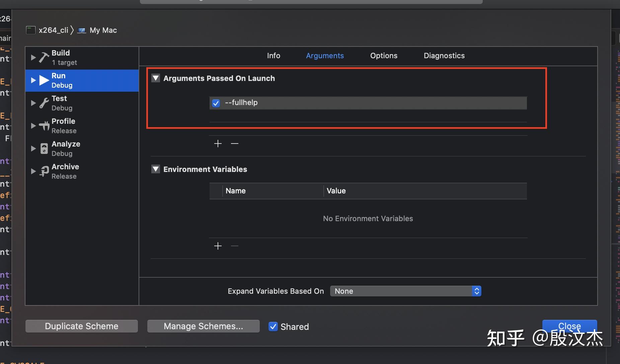The image size is (620, 364).
Task: Toggle the Shared scheme checkbox
Action: (273, 327)
